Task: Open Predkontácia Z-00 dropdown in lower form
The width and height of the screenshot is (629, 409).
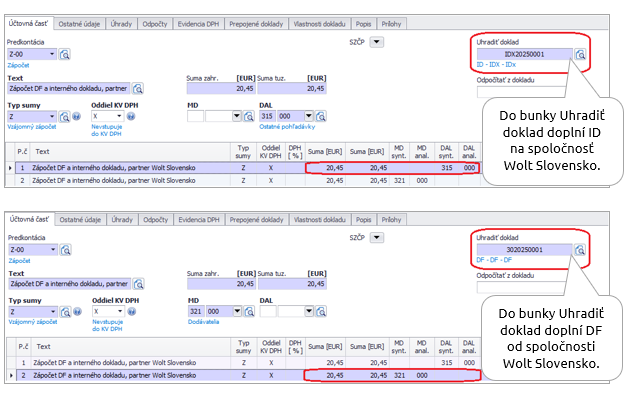Action: click(52, 250)
